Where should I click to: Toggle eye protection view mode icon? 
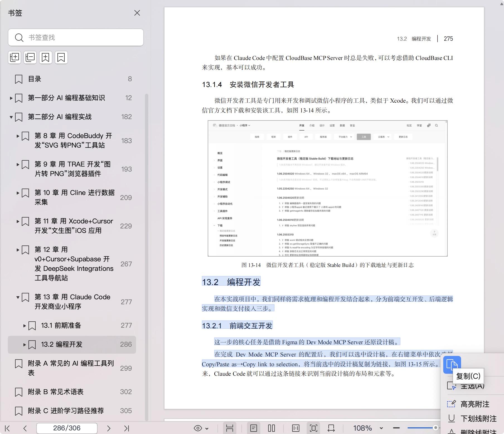(198, 428)
